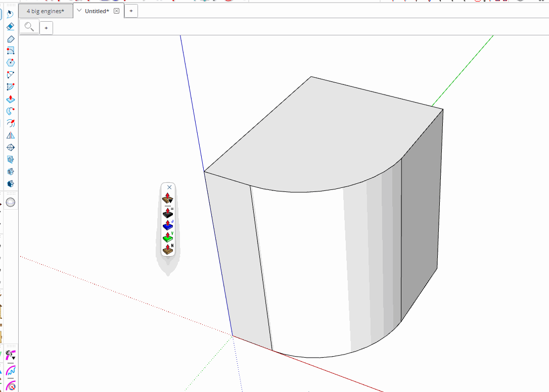Close the Untitled tab

click(117, 11)
